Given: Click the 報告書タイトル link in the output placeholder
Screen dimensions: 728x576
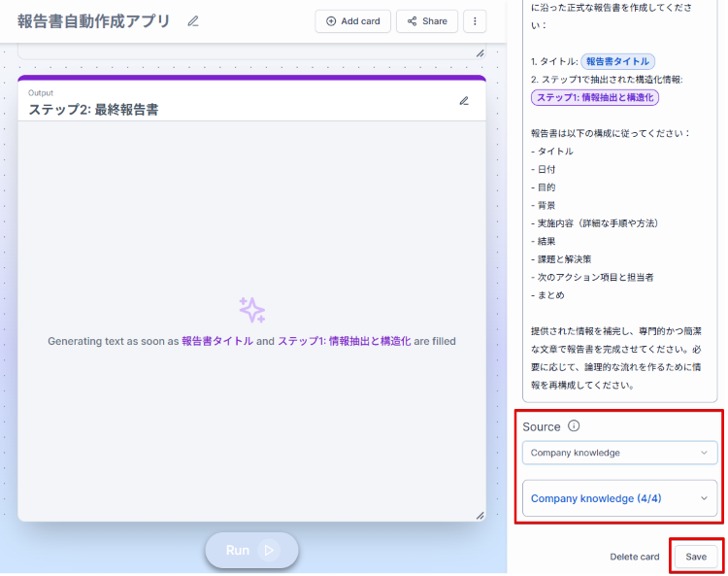Looking at the screenshot, I should (217, 341).
